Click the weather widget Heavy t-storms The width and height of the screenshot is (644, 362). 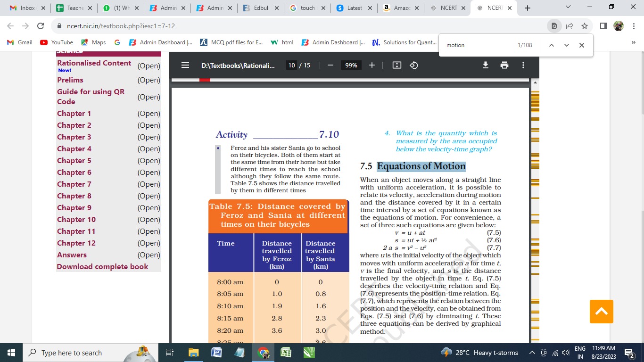point(479,353)
